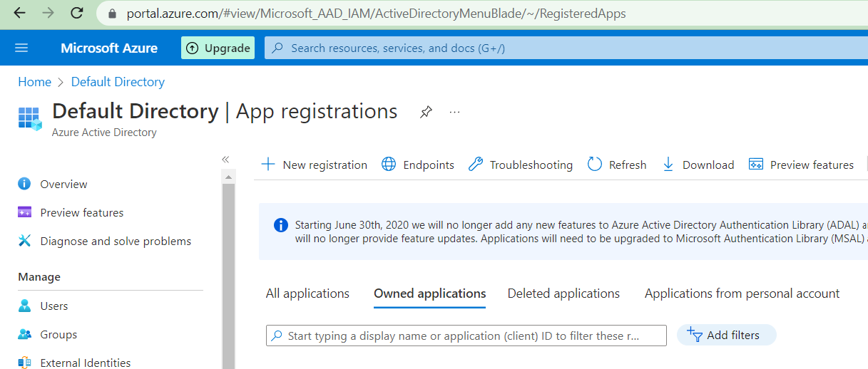
Task: Open the Troubleshooting wrench tool
Action: click(x=521, y=165)
